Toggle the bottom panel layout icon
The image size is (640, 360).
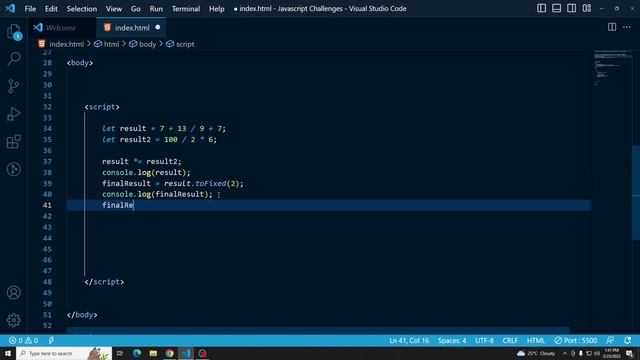556,8
